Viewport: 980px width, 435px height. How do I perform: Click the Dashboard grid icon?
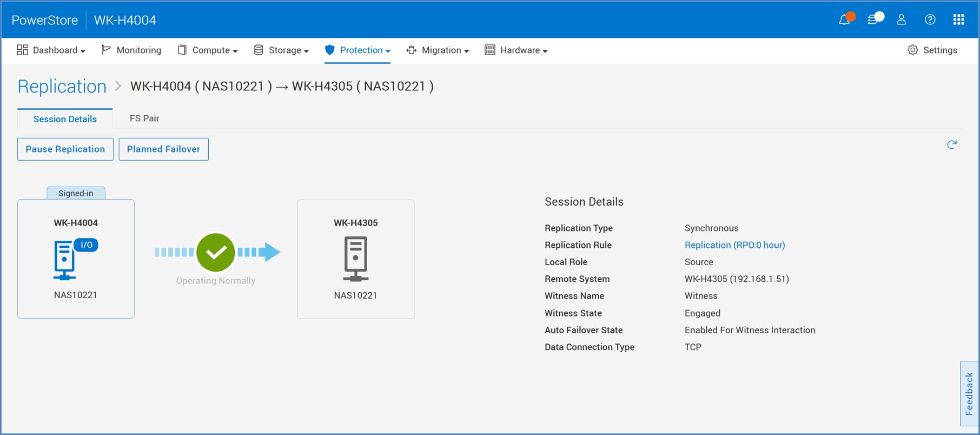tap(22, 50)
